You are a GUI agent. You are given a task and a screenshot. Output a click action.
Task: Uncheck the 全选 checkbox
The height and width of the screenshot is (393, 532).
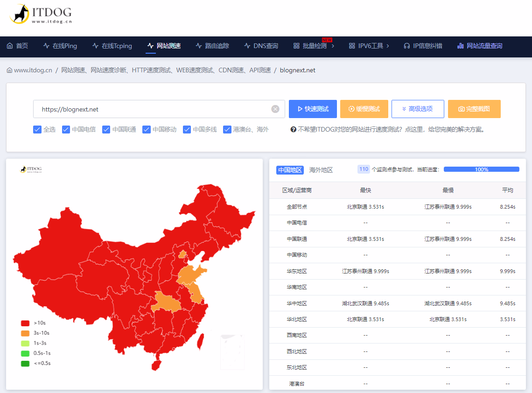37,129
